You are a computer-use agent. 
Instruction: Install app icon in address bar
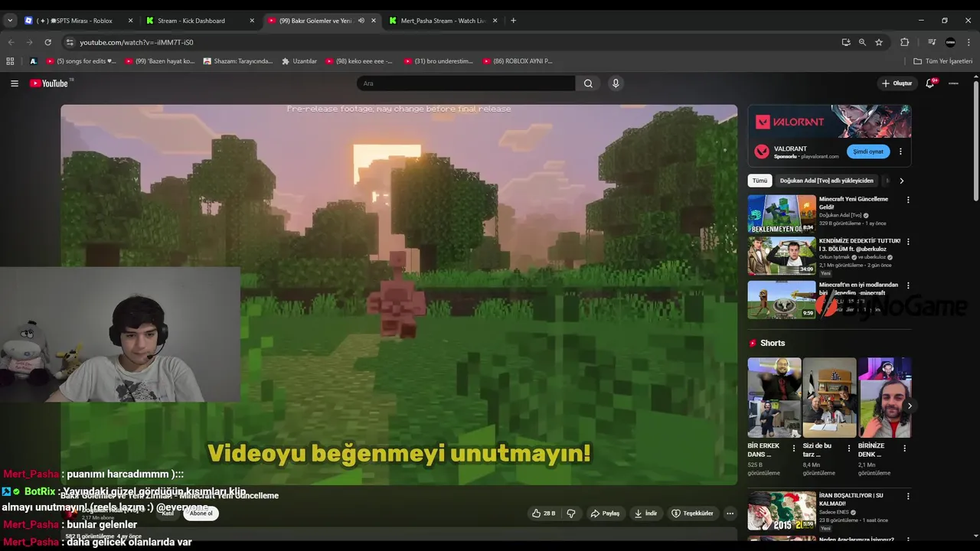point(845,42)
